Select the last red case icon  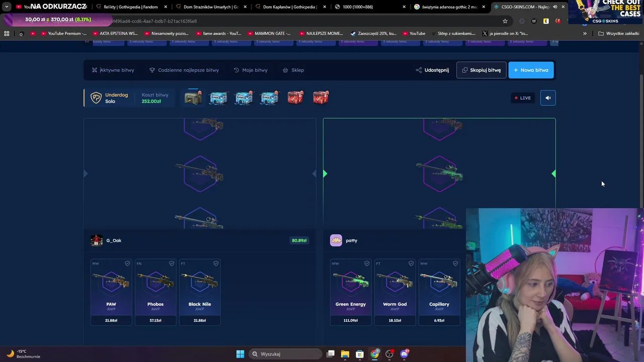(321, 98)
